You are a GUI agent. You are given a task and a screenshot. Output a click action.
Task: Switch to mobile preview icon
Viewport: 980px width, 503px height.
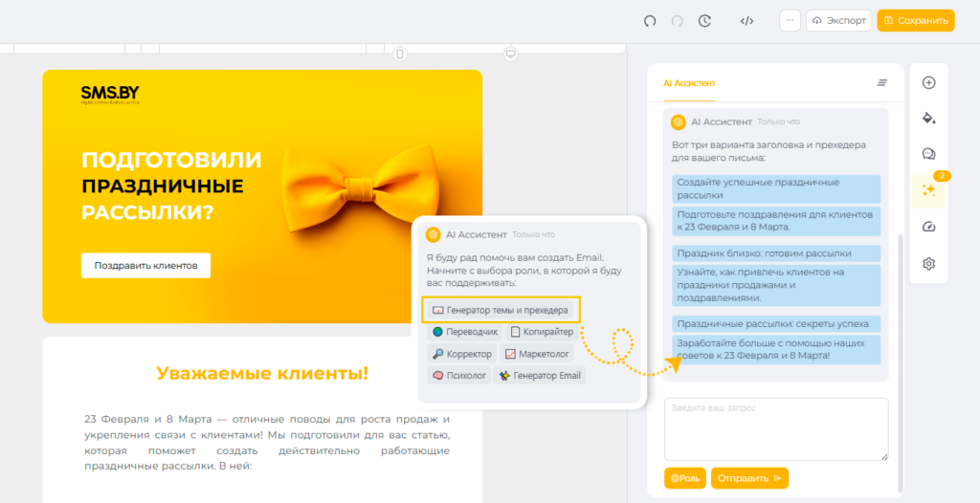click(400, 55)
